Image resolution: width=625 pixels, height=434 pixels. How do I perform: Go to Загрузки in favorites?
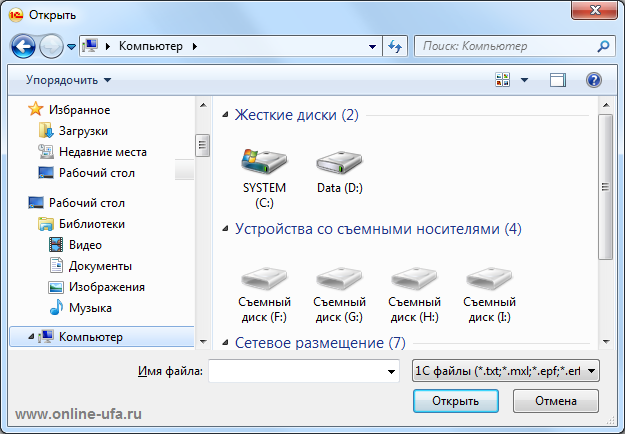(x=83, y=131)
